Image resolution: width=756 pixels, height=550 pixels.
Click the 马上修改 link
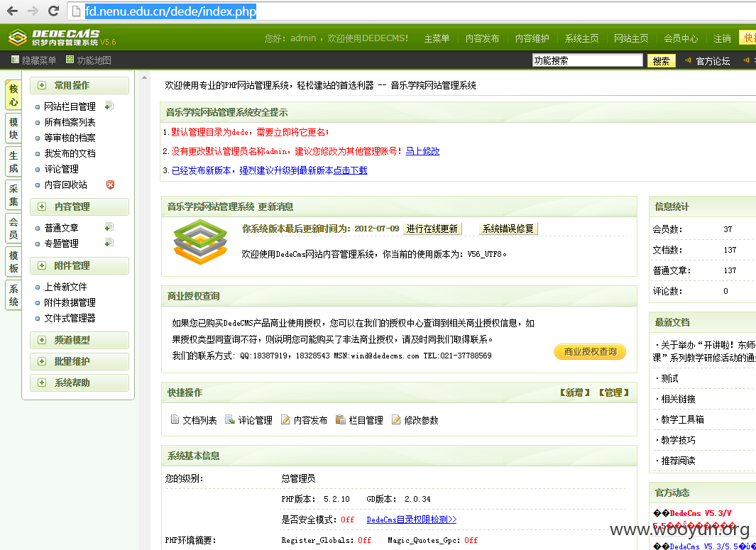click(x=422, y=151)
